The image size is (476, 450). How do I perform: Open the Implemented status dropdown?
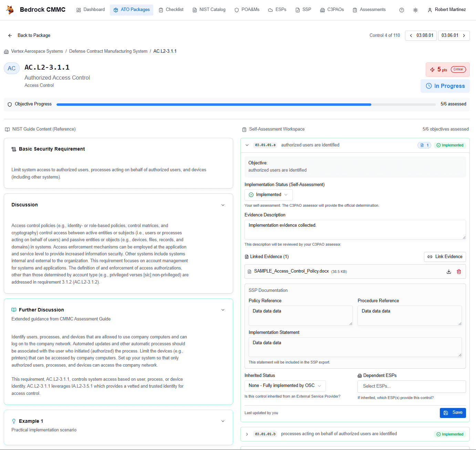268,195
